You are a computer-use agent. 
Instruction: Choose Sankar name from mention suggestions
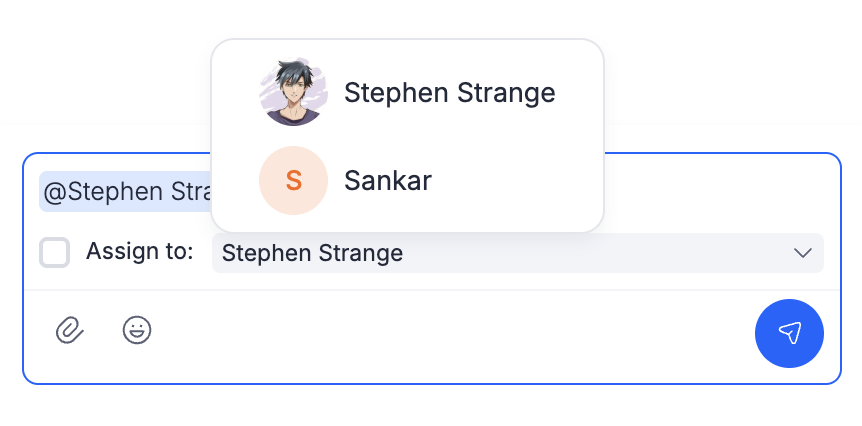tap(388, 181)
